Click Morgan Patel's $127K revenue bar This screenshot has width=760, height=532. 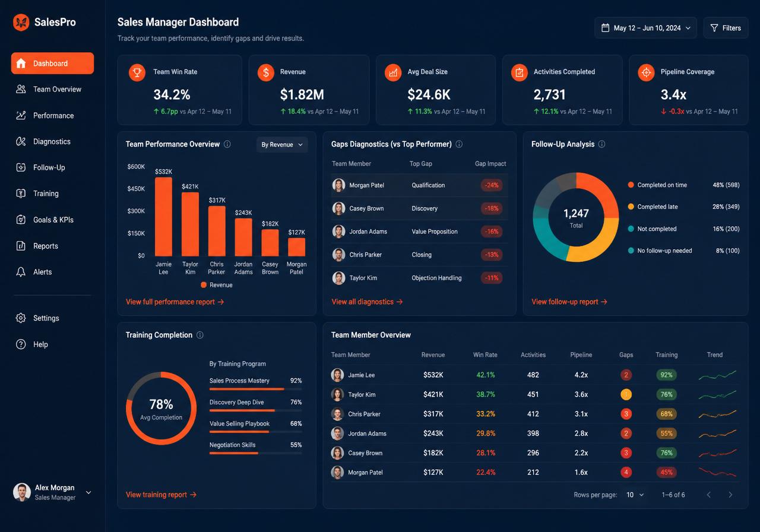click(x=296, y=246)
